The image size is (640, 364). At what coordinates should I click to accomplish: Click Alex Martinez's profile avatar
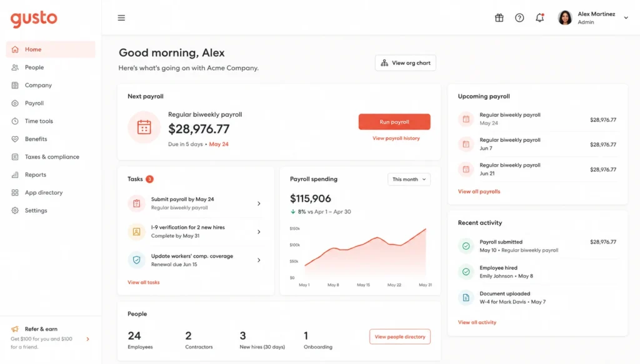pos(565,18)
